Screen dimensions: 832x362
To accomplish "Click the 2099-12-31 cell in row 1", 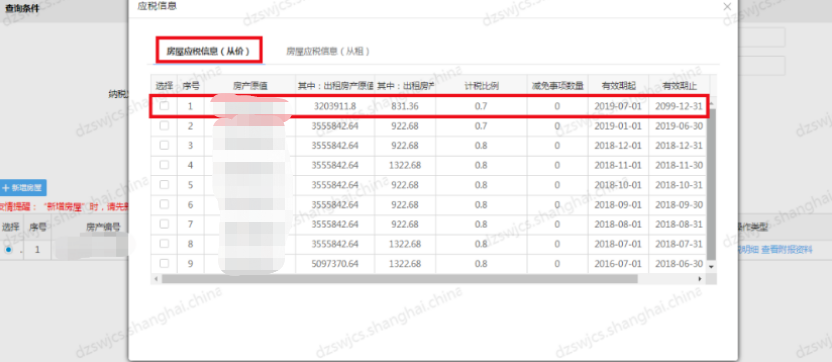I will [x=679, y=106].
